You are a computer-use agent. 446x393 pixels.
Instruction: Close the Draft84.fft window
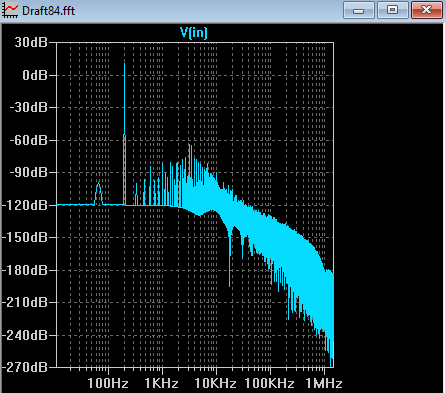427,10
